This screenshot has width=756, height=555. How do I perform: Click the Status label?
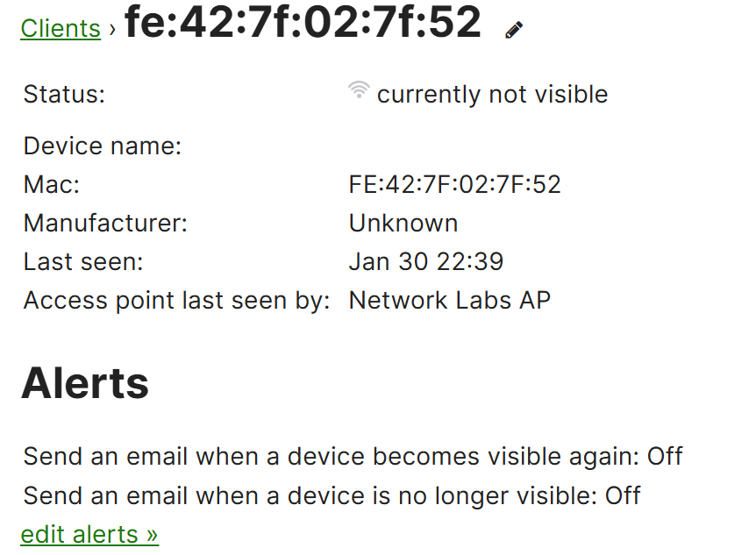(x=64, y=94)
